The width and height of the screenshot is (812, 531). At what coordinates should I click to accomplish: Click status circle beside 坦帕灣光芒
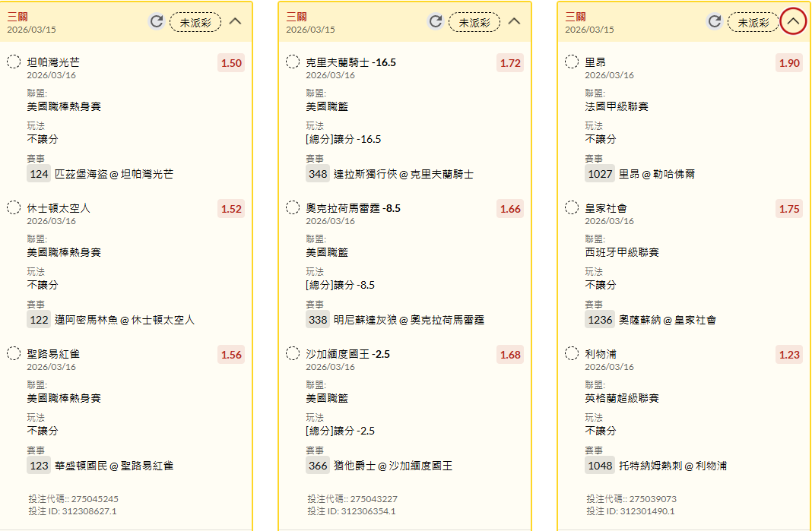[14, 62]
